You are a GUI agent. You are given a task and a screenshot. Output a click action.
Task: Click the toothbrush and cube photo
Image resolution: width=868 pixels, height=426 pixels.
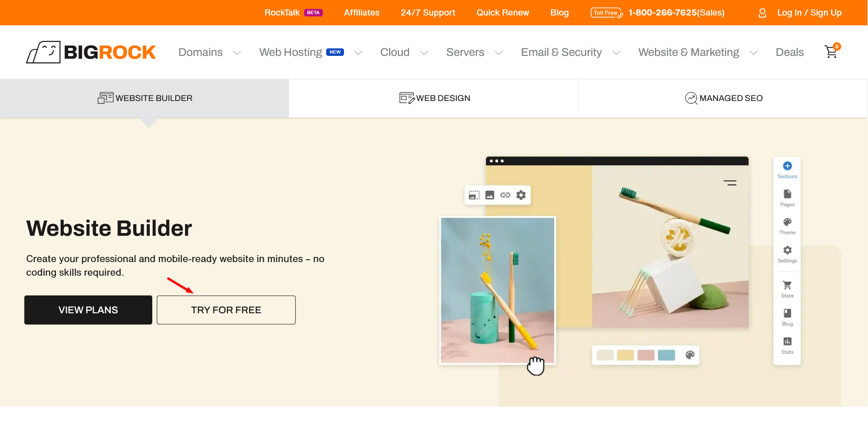(670, 247)
